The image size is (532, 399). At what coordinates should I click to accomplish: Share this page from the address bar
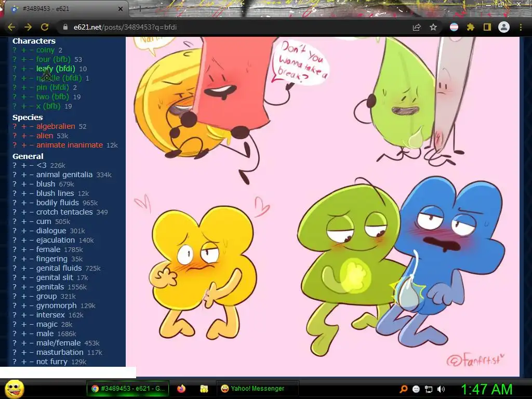coord(417,28)
